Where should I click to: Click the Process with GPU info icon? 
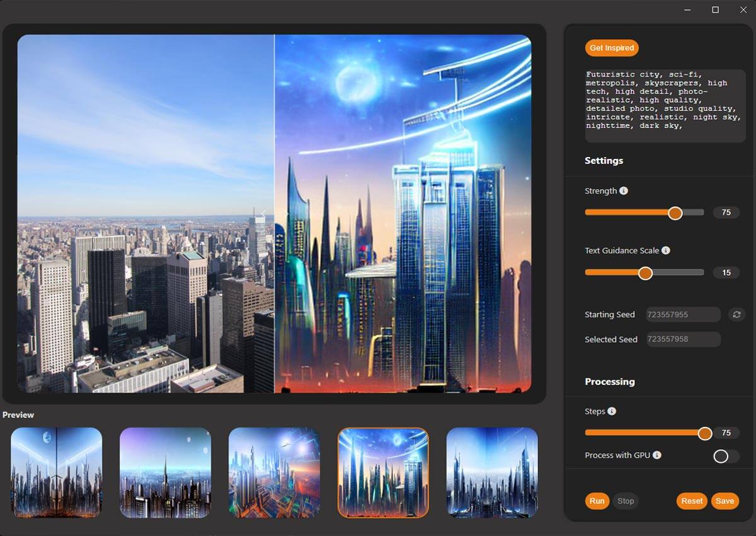[x=657, y=455]
